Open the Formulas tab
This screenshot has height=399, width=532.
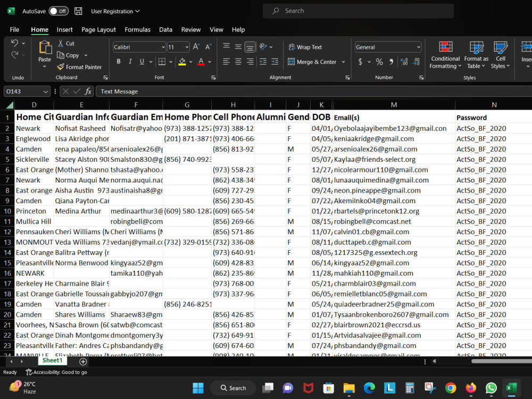137,29
